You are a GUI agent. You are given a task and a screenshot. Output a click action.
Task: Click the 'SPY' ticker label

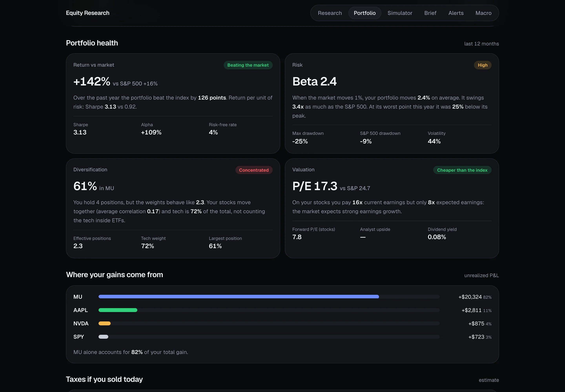click(79, 337)
